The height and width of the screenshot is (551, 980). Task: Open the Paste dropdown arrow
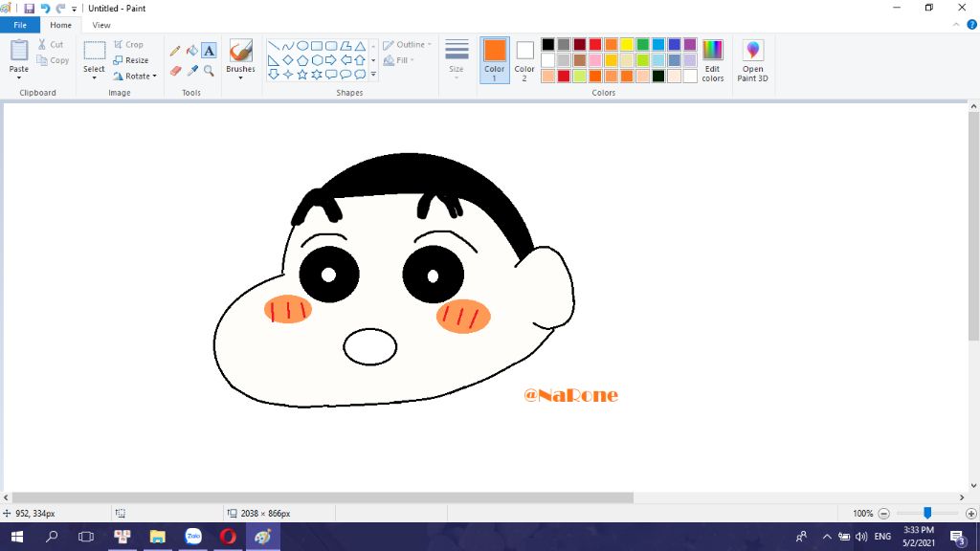pyautogui.click(x=19, y=78)
